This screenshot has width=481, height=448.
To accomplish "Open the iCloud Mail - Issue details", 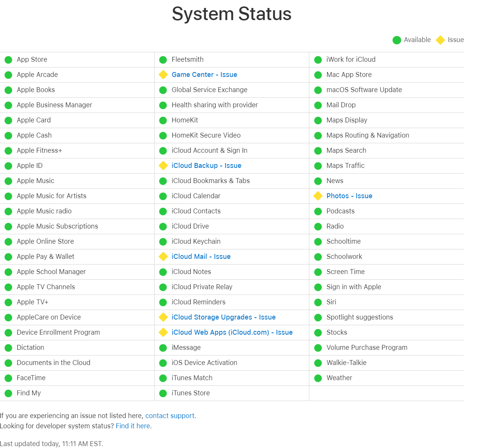I will point(201,257).
